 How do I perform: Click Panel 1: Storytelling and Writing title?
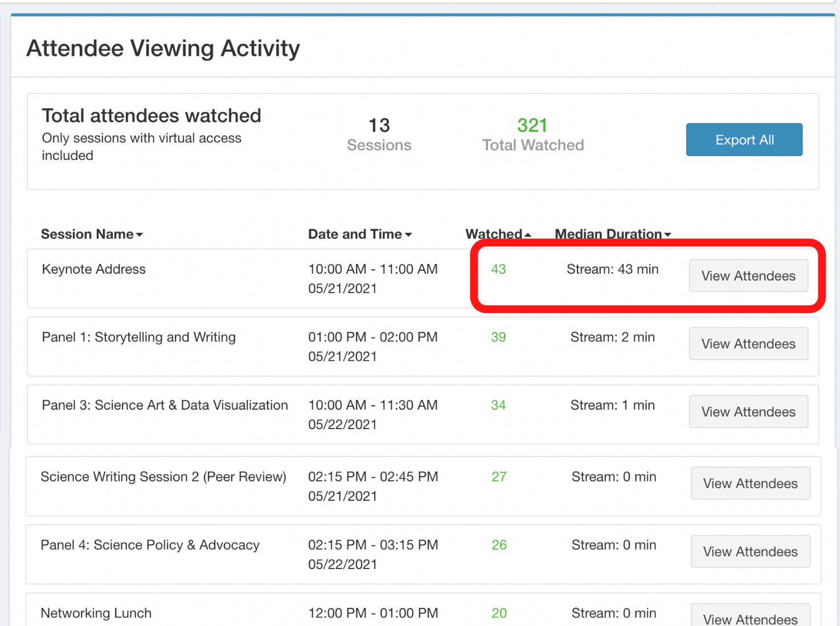[x=138, y=337]
